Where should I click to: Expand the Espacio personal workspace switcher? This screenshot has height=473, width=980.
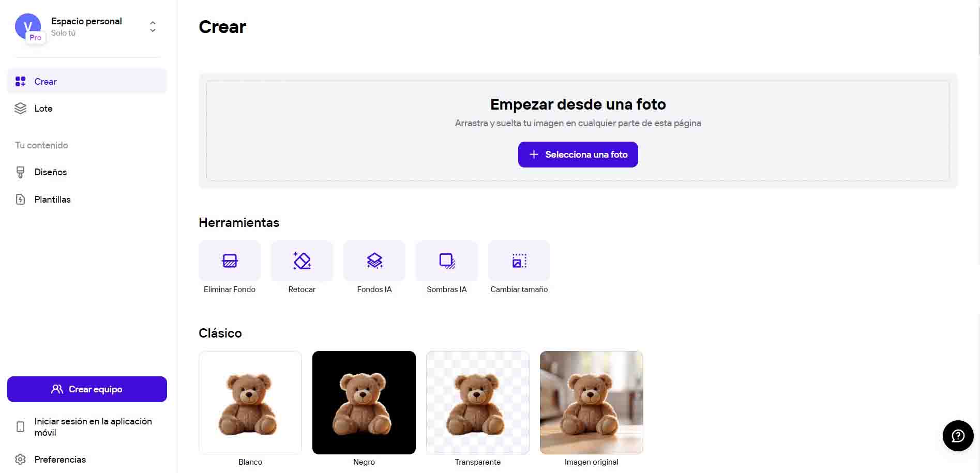[153, 26]
